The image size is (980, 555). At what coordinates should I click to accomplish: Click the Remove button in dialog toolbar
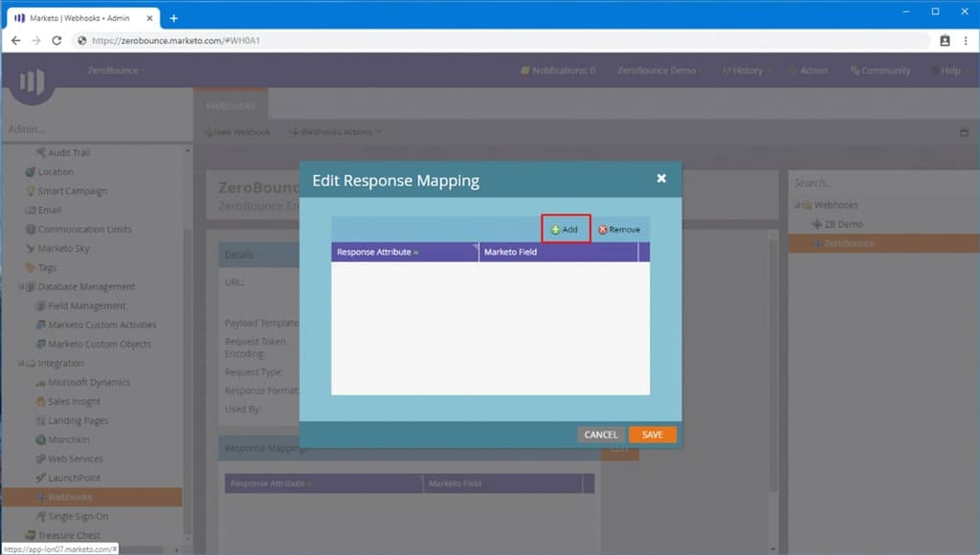pyautogui.click(x=619, y=230)
